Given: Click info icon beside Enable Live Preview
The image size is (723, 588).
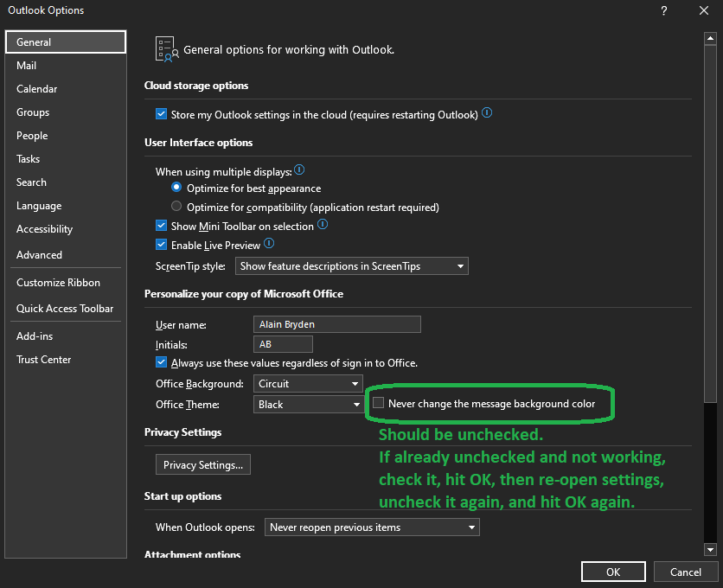Looking at the screenshot, I should click(x=269, y=244).
